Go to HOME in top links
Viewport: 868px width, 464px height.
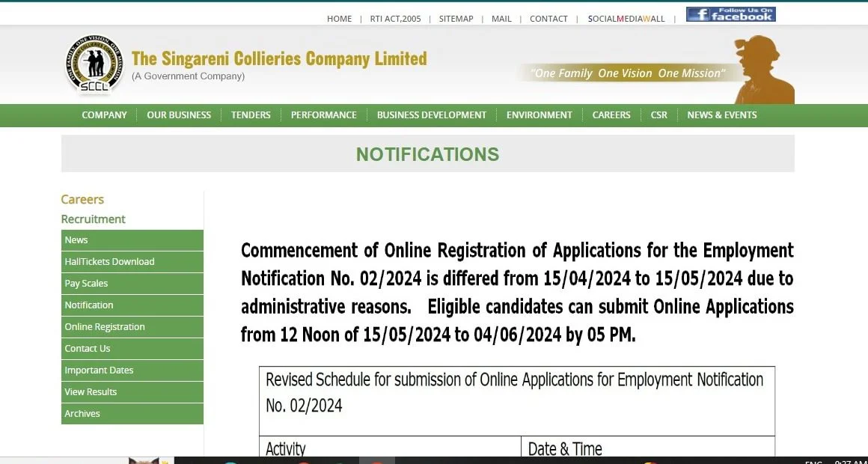(x=339, y=19)
